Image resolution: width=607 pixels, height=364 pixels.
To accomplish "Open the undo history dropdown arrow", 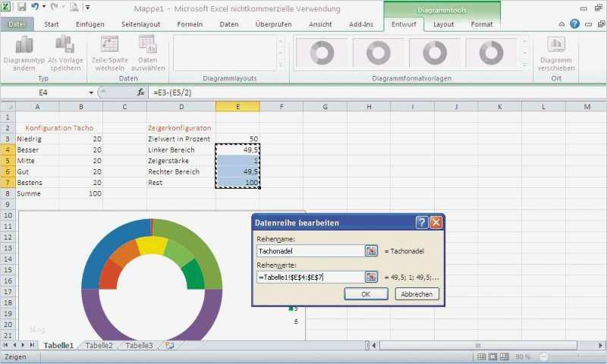I will tap(44, 7).
